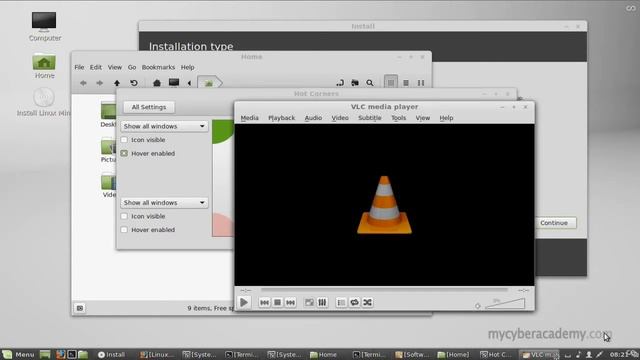Screen dimensions: 640x360
Task: Go back in file manager
Action: coord(83,83)
